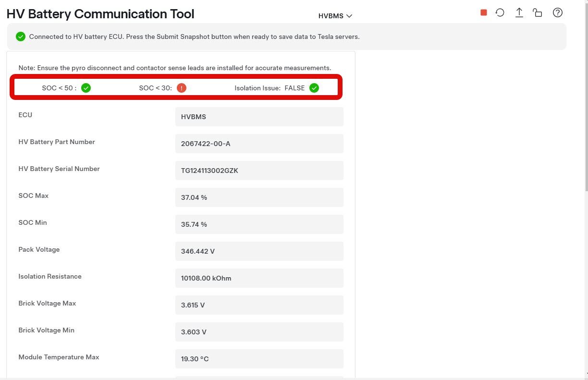Open help via question mark icon
This screenshot has height=380, width=588.
click(558, 13)
